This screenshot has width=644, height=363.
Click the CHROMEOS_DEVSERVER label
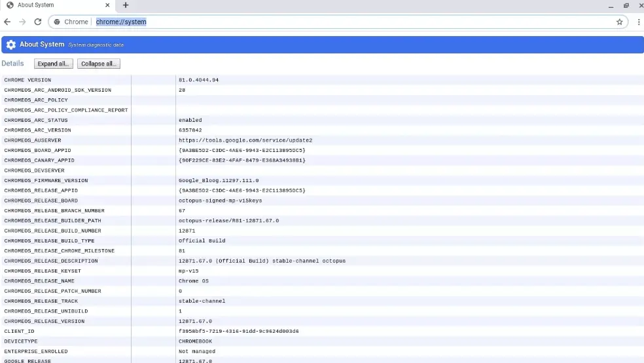pos(34,170)
